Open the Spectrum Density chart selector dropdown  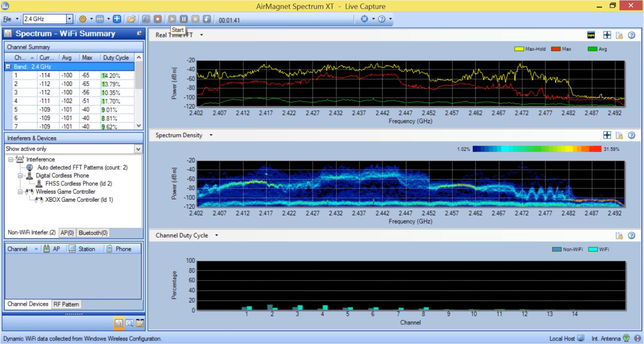pyautogui.click(x=211, y=135)
